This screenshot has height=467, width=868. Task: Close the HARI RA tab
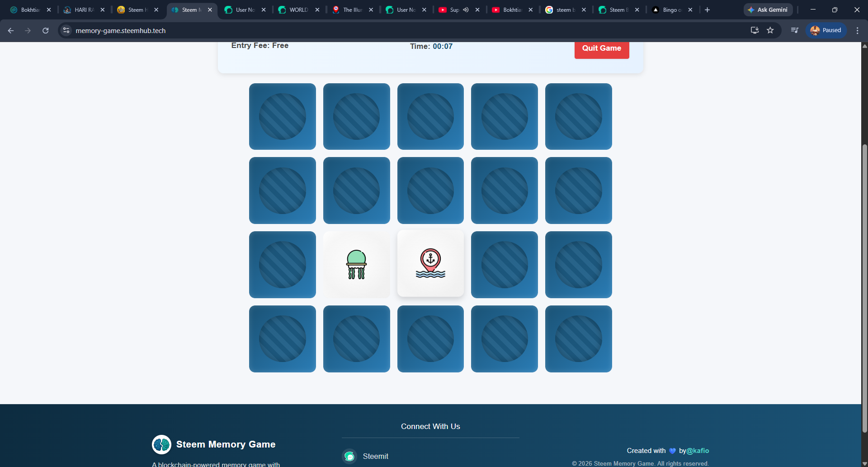[103, 10]
